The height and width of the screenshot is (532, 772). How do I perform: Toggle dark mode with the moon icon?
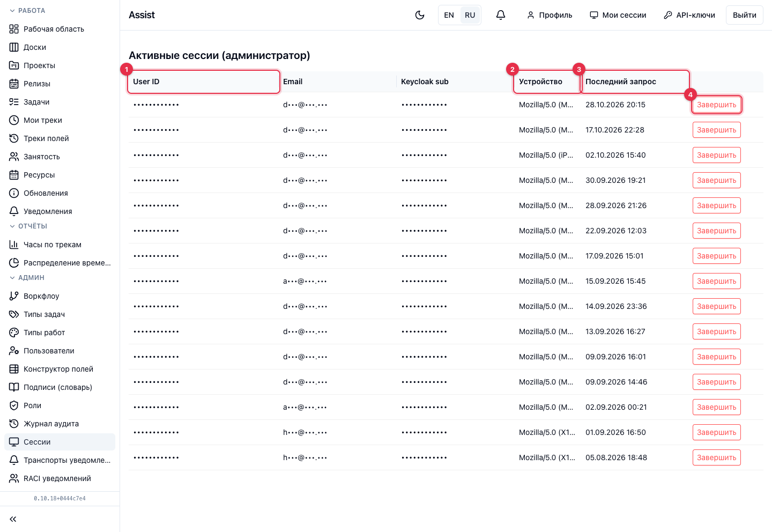420,15
